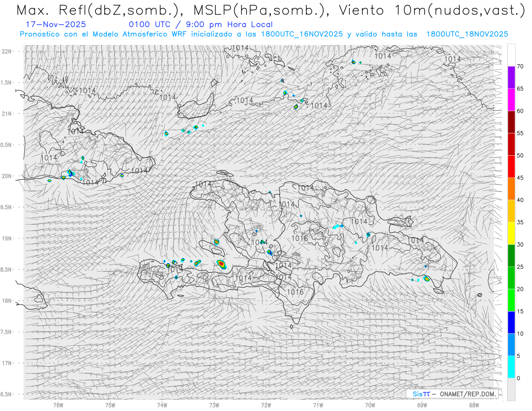The height and width of the screenshot is (411, 532).
Task: Click the gold 35–40 dBZ colorbar segment
Action: pos(511,211)
